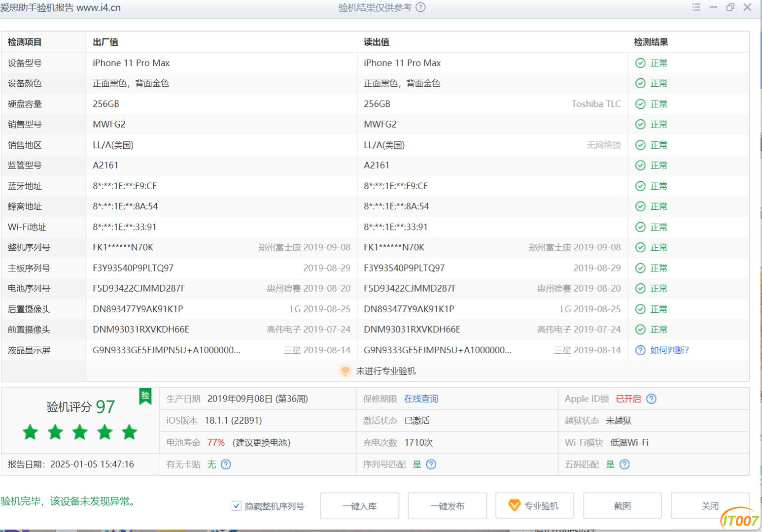Image resolution: width=762 pixels, height=532 pixels.
Task: Click the 检测项目 column header
Action: point(25,42)
